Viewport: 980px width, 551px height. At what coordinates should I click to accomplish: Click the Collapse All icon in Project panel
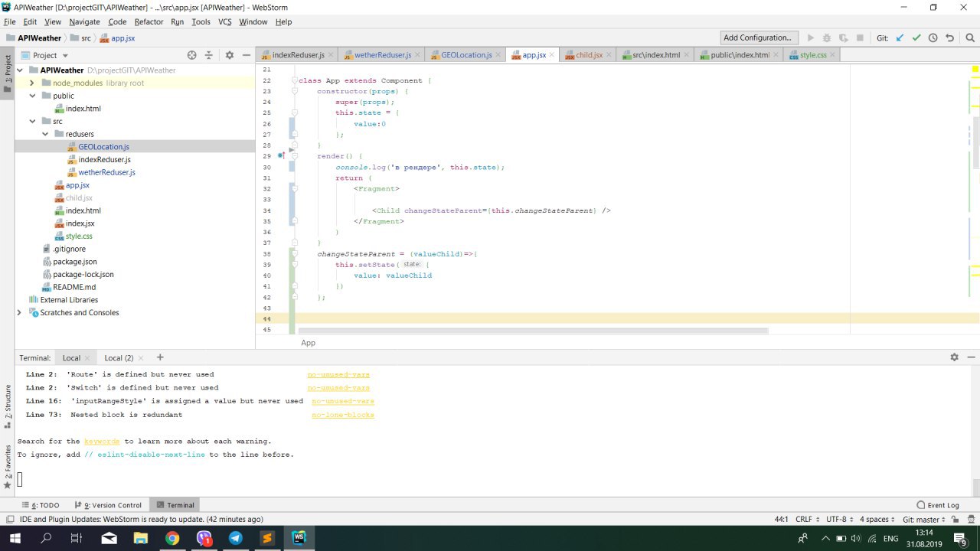point(208,55)
